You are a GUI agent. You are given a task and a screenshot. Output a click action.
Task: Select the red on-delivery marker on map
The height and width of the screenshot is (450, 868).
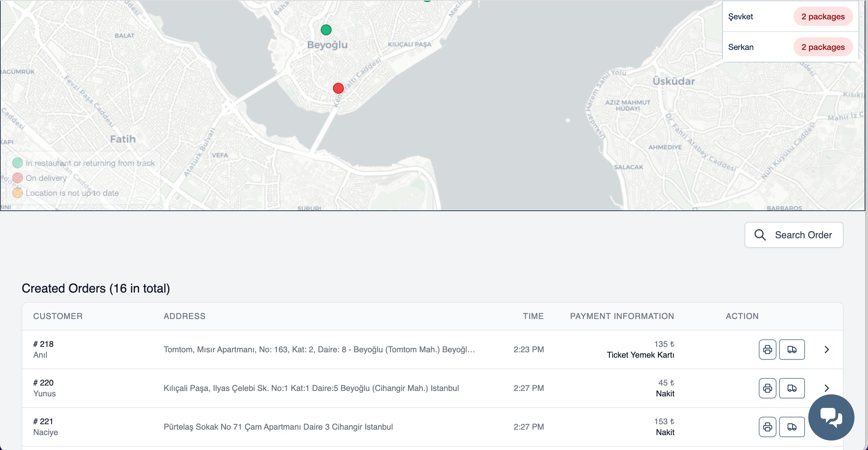click(338, 88)
